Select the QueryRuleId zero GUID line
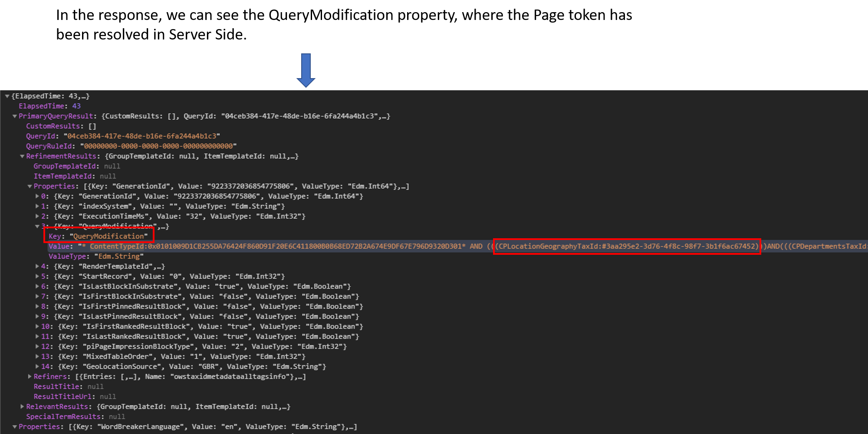Image resolution: width=868 pixels, height=434 pixels. click(x=131, y=146)
